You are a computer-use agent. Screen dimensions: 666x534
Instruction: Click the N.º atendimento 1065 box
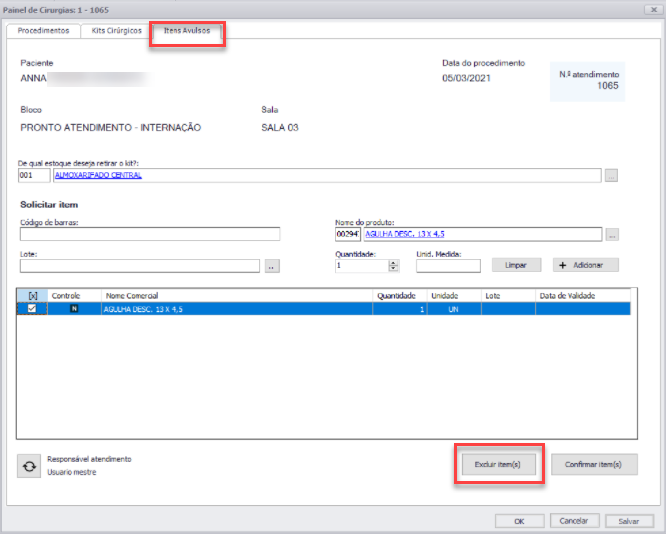tap(587, 82)
